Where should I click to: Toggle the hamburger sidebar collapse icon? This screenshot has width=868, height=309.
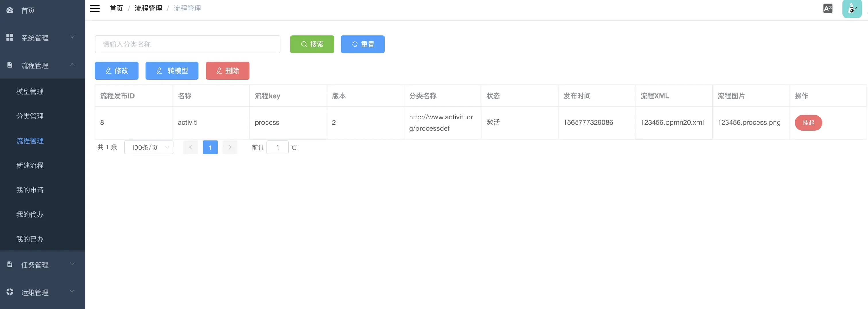95,8
